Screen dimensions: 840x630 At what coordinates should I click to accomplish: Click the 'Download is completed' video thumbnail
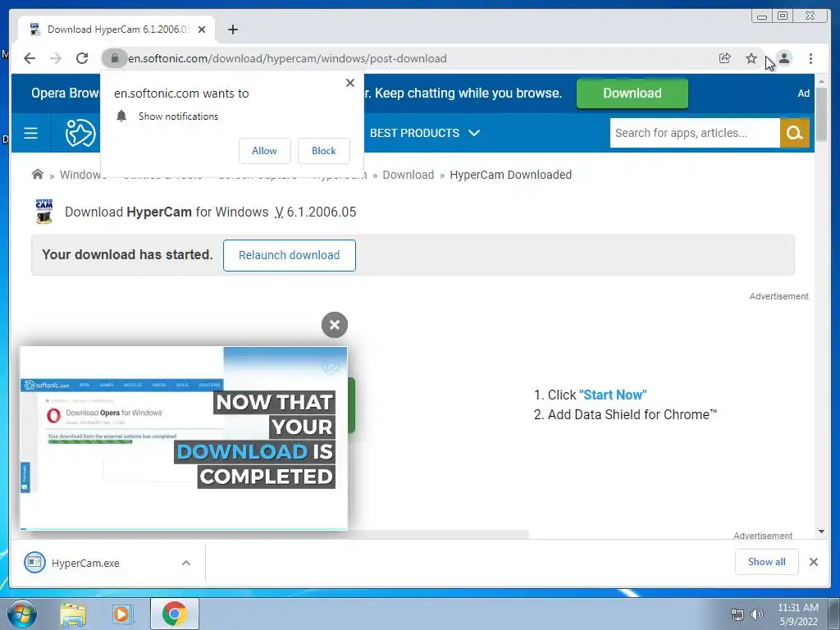184,438
